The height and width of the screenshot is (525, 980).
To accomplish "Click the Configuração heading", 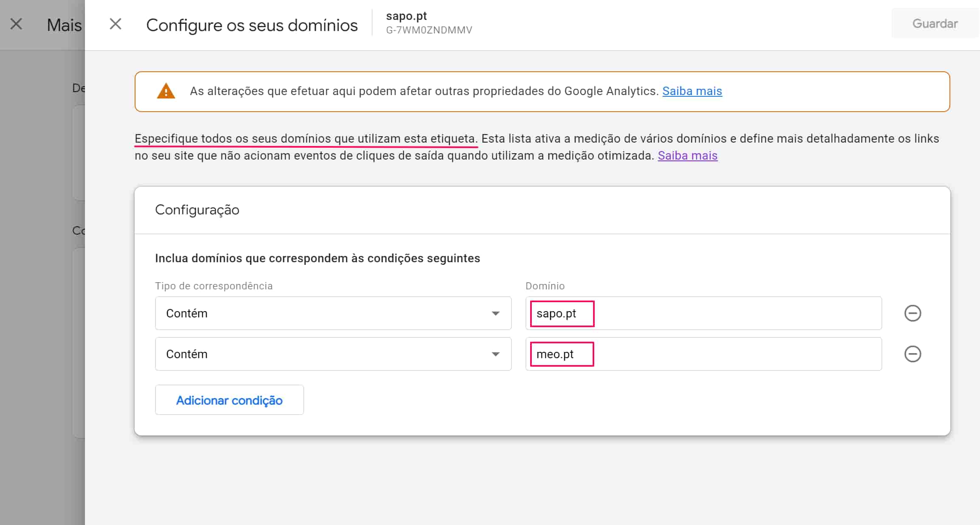I will (x=197, y=210).
